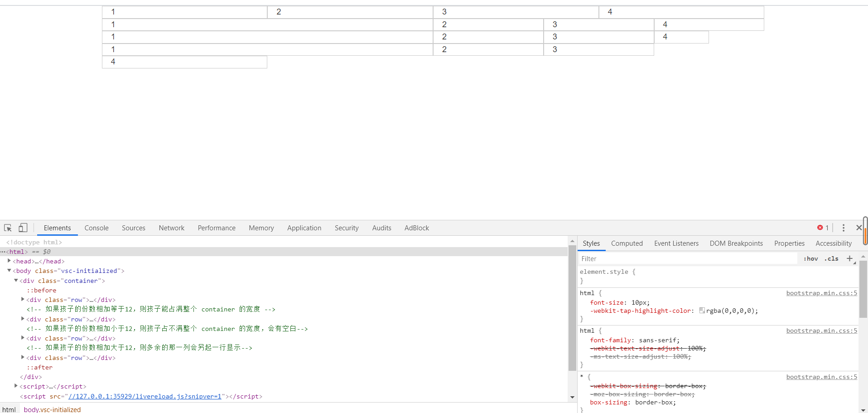Expand the head element node
This screenshot has width=868, height=413.
click(x=9, y=261)
